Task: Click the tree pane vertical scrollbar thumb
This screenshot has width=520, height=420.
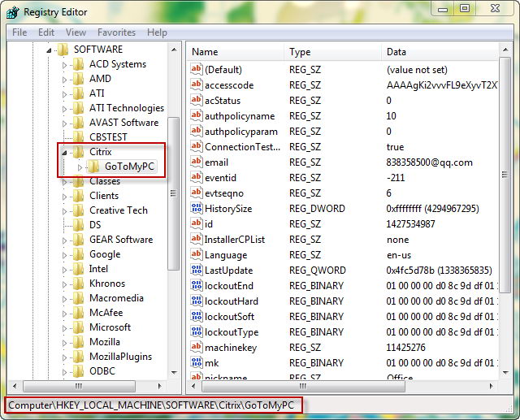Action: [x=173, y=193]
